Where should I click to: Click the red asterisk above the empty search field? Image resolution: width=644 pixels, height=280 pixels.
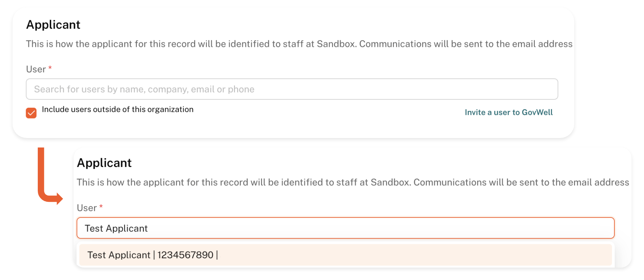50,68
